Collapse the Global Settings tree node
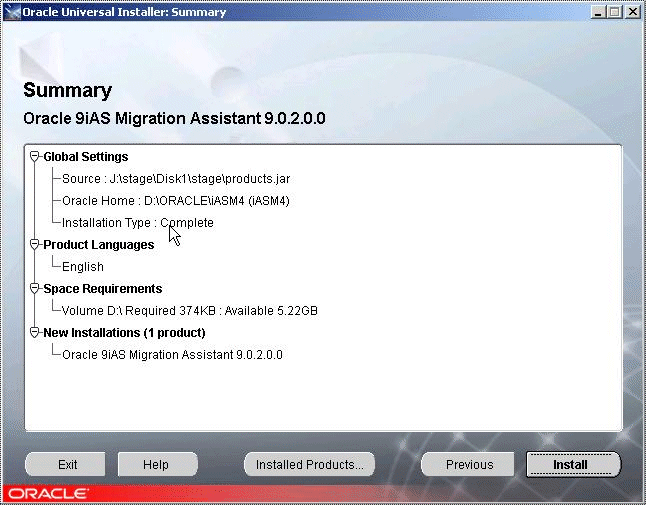646x505 pixels. coord(35,157)
